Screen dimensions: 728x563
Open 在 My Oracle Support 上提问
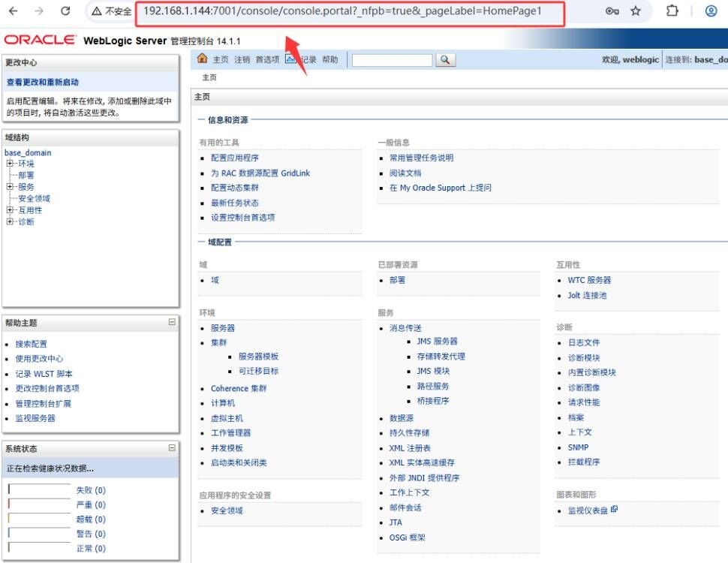click(440, 188)
